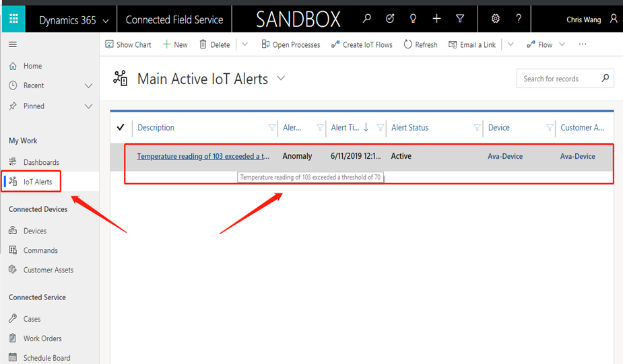Open filter on Device column

(x=550, y=127)
